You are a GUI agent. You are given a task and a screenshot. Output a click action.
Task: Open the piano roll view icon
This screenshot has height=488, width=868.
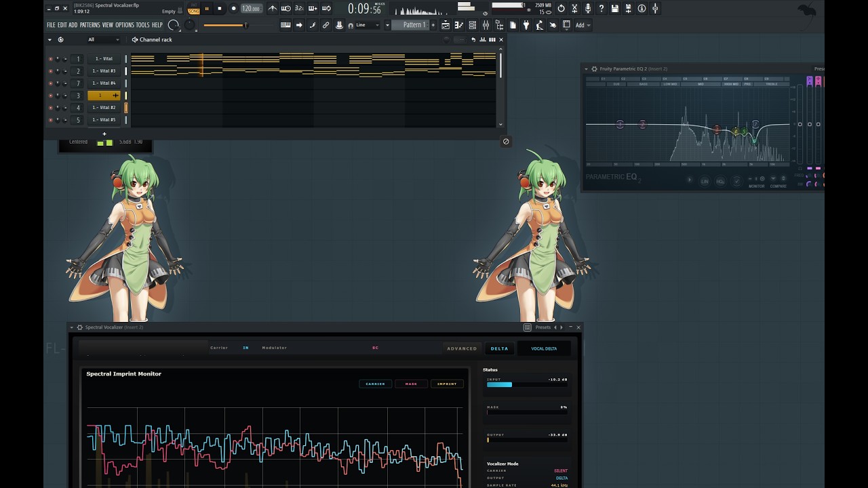click(459, 25)
